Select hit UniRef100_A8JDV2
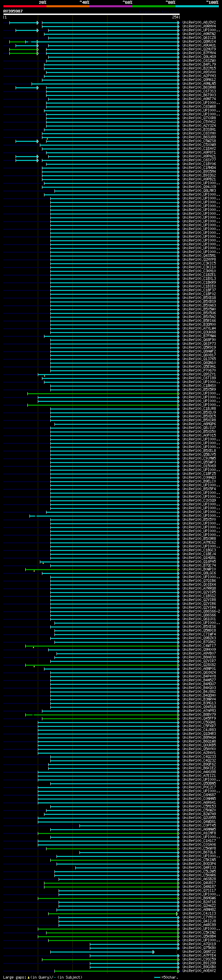 [x=199, y=23]
